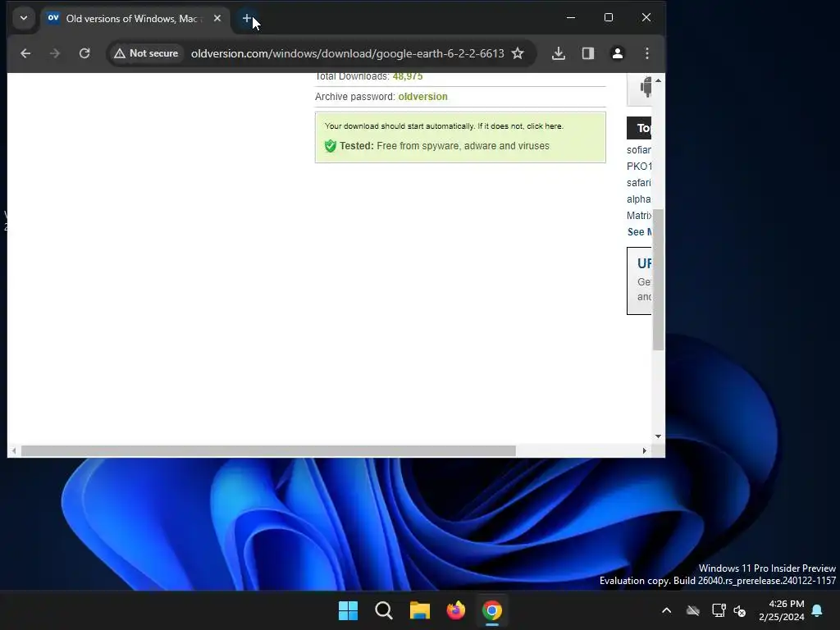The image size is (840, 630).
Task: Bookmark this page with star icon
Action: (518, 53)
